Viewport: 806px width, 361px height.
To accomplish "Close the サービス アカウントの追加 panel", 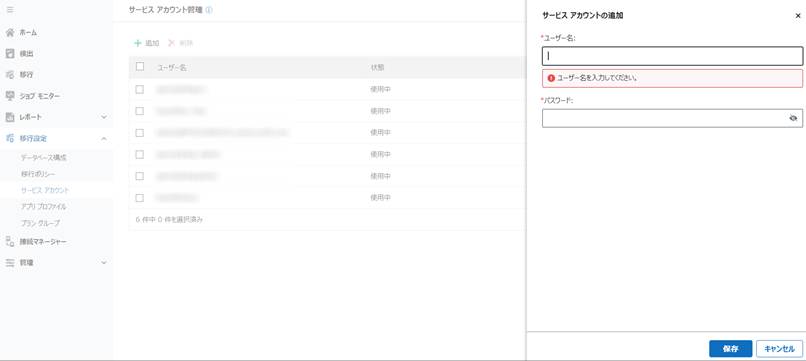I will [798, 16].
